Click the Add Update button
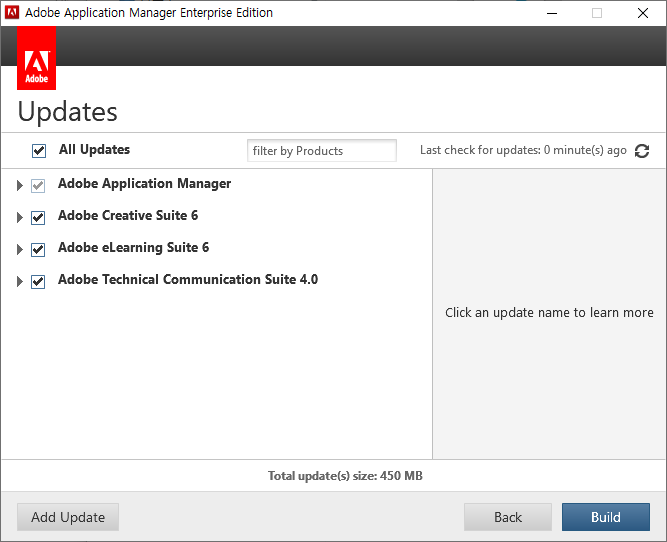This screenshot has width=667, height=542. coord(68,517)
